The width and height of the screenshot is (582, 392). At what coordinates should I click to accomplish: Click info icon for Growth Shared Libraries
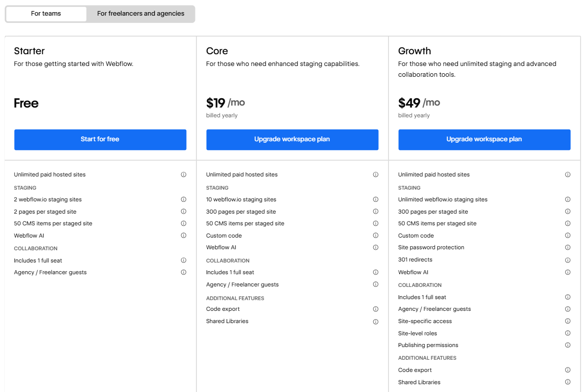pos(568,382)
